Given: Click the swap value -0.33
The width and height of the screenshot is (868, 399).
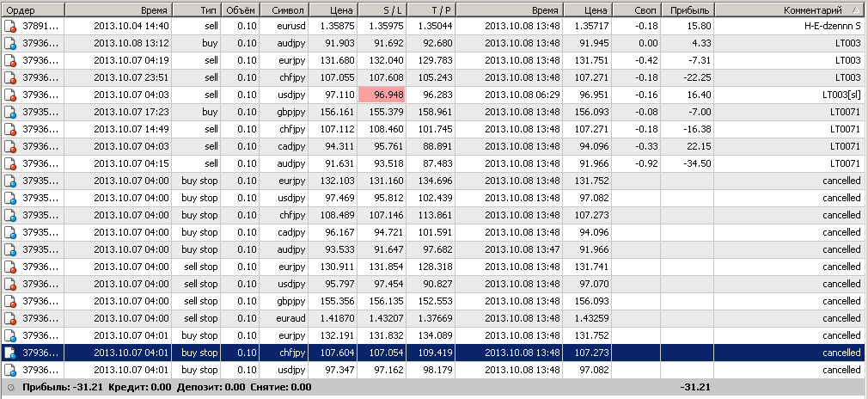Looking at the screenshot, I should [645, 146].
